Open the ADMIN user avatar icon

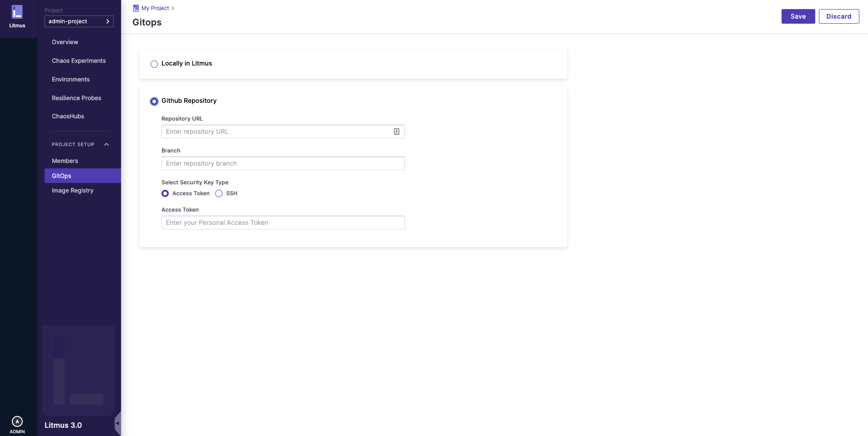point(17,421)
